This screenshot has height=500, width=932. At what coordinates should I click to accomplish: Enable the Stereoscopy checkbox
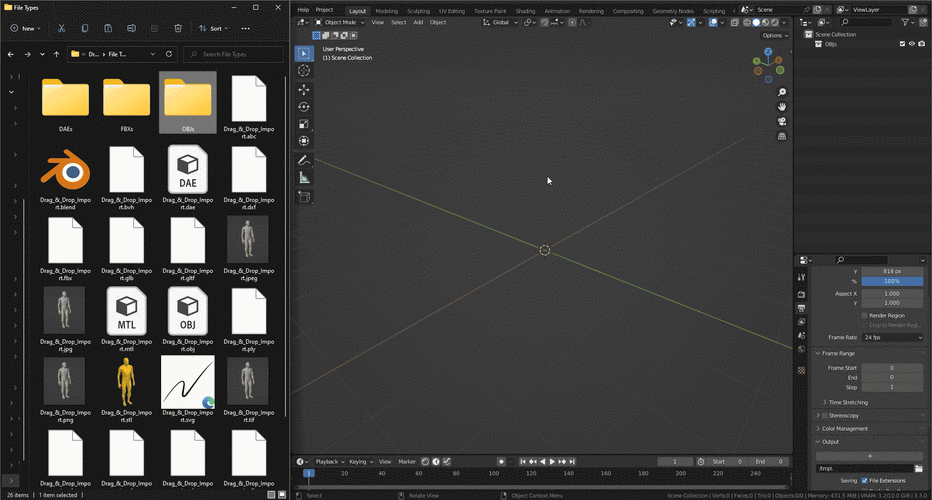(824, 416)
